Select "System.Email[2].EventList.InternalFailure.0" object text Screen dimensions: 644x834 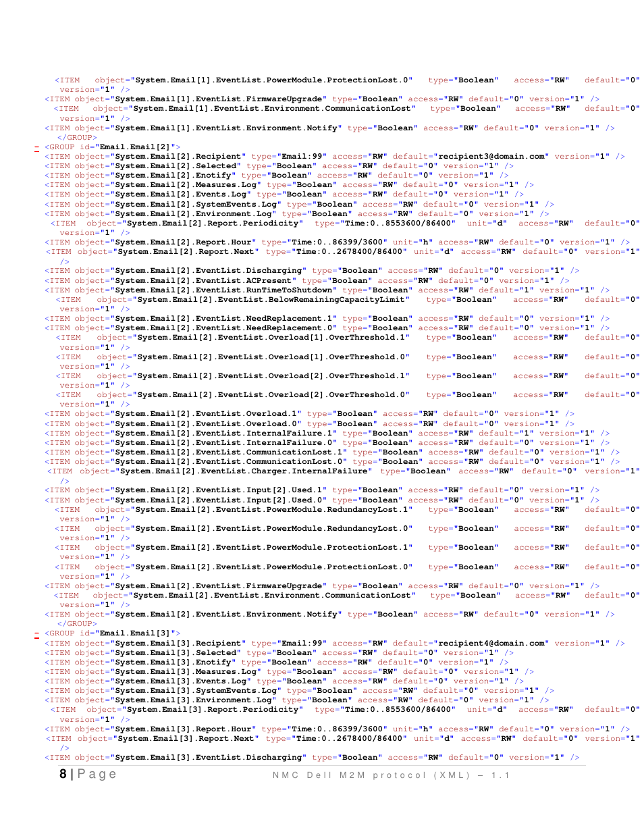coord(224,443)
